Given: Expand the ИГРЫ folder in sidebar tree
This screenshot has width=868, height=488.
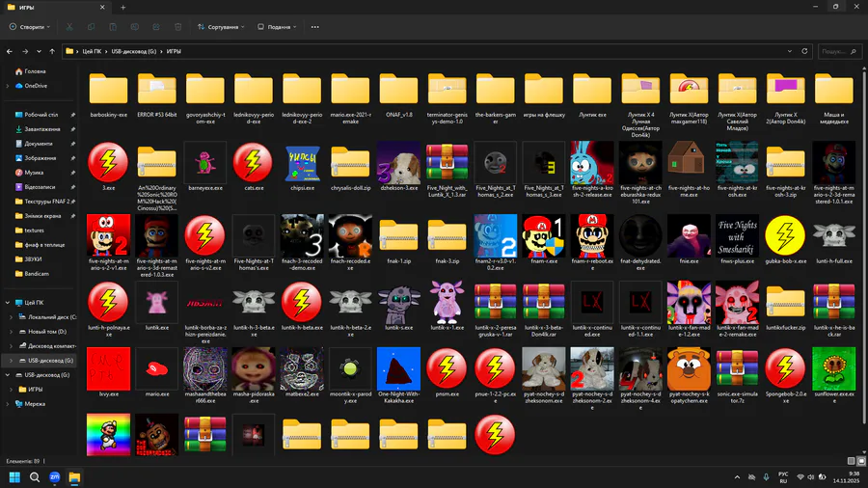Looking at the screenshot, I should (11, 390).
